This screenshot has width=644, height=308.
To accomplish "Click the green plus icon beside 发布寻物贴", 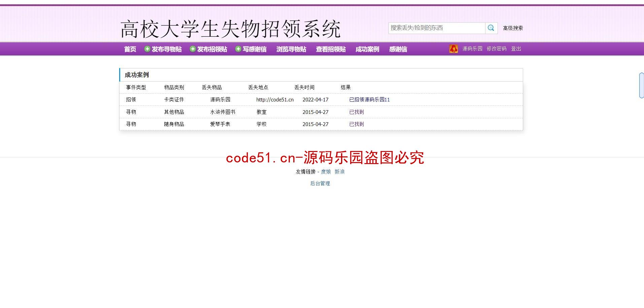I will coord(147,49).
